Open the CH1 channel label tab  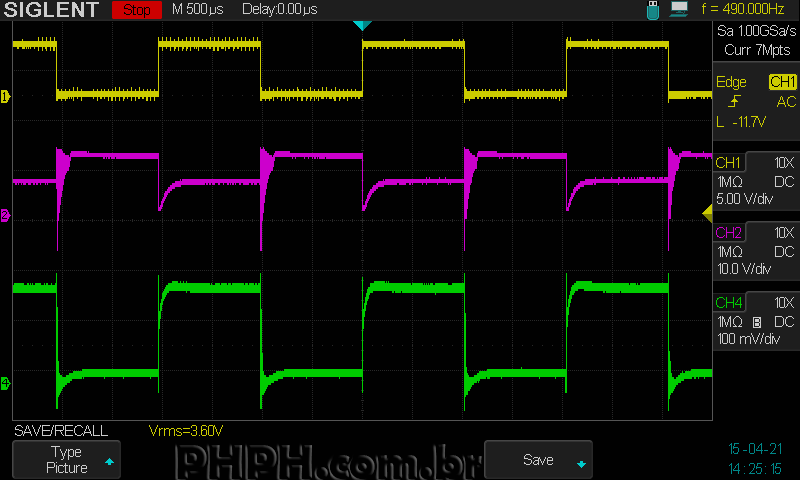pyautogui.click(x=729, y=163)
